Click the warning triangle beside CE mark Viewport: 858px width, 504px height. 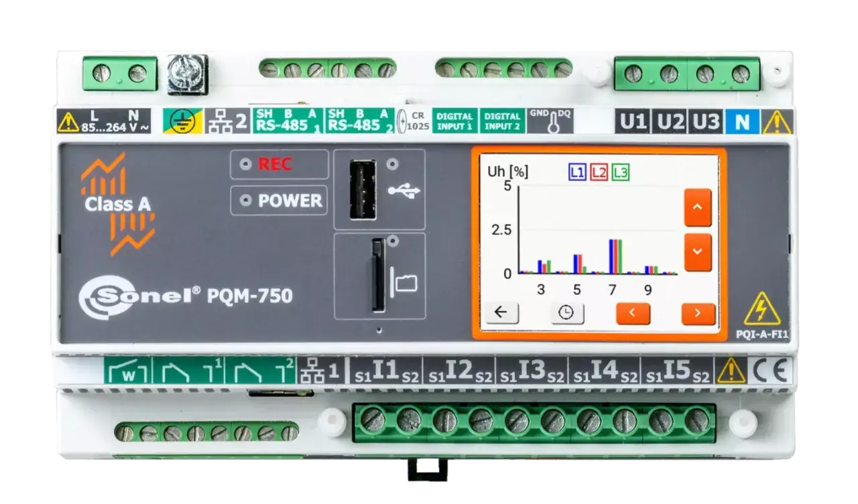point(731,371)
